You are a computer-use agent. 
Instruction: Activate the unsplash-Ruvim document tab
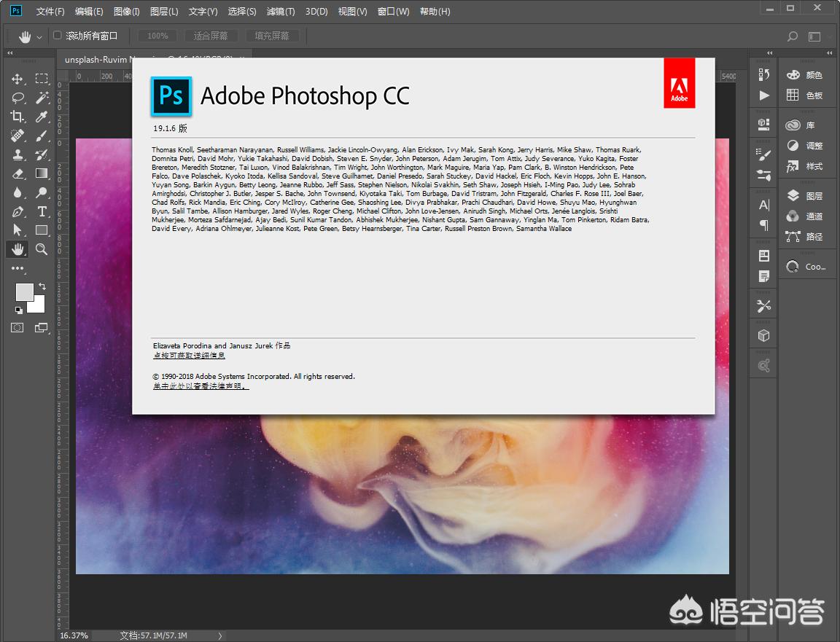point(96,59)
